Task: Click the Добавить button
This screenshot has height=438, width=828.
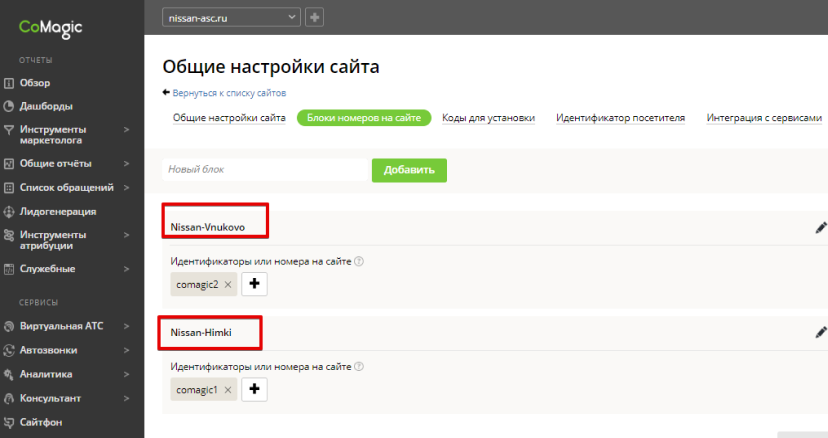Action: pos(409,170)
